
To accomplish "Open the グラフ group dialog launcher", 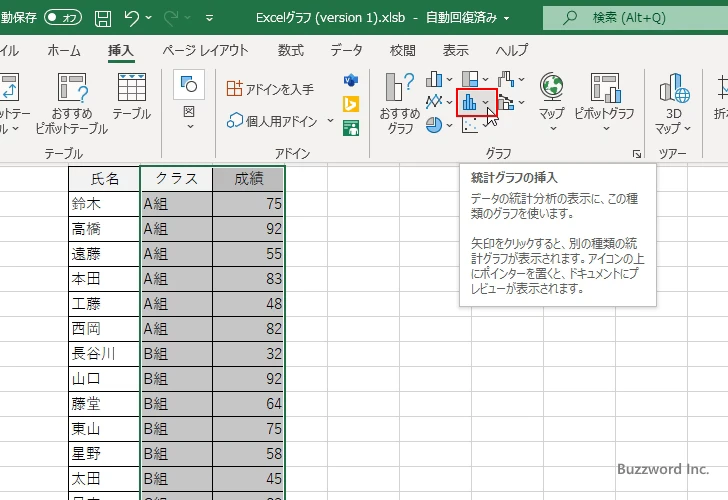I will (x=637, y=154).
